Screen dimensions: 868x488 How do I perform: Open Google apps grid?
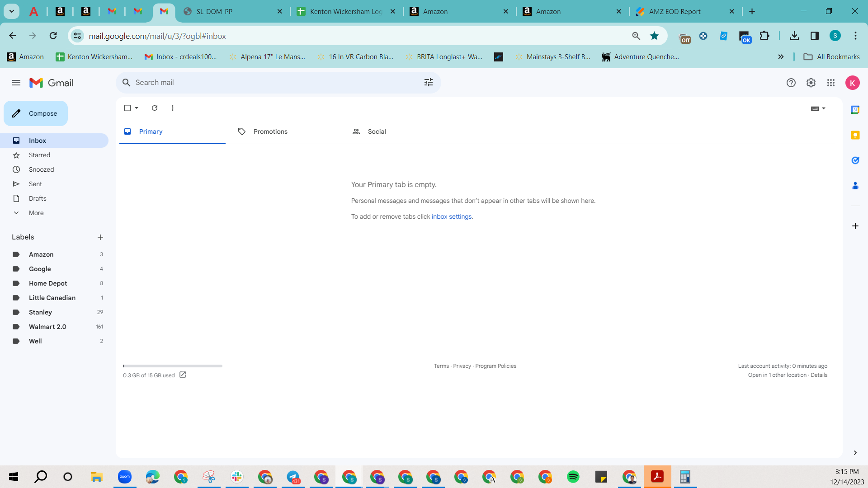(831, 83)
